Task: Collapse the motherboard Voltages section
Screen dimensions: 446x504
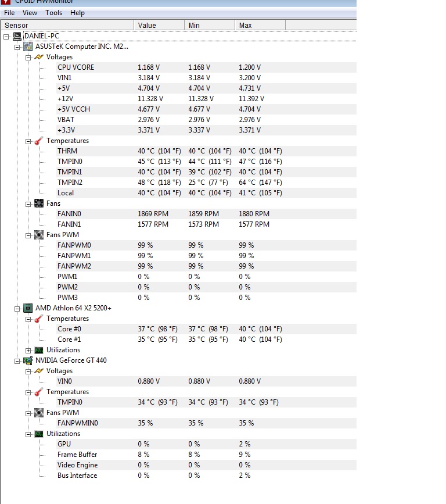Action: coord(28,57)
